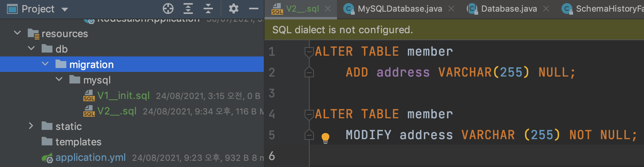Click the Collapse All icon in the Project toolbar
The height and width of the screenshot is (167, 644).
click(x=208, y=9)
